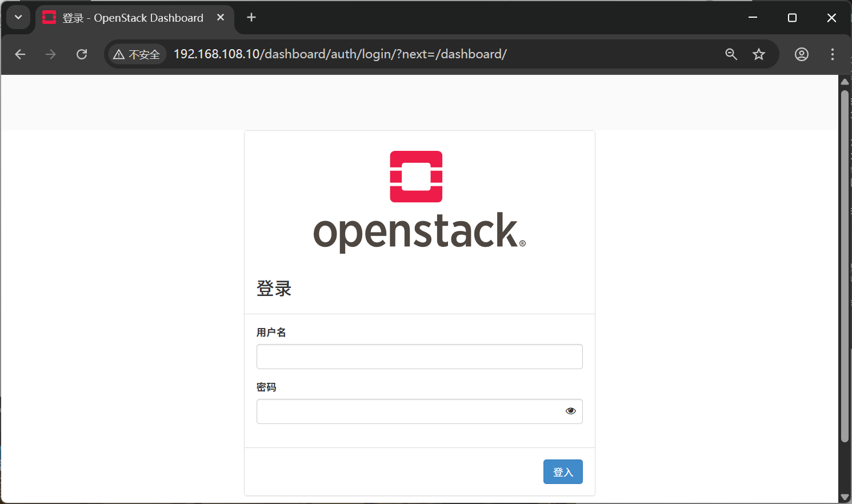Open the Chrome profile icon

pos(802,54)
